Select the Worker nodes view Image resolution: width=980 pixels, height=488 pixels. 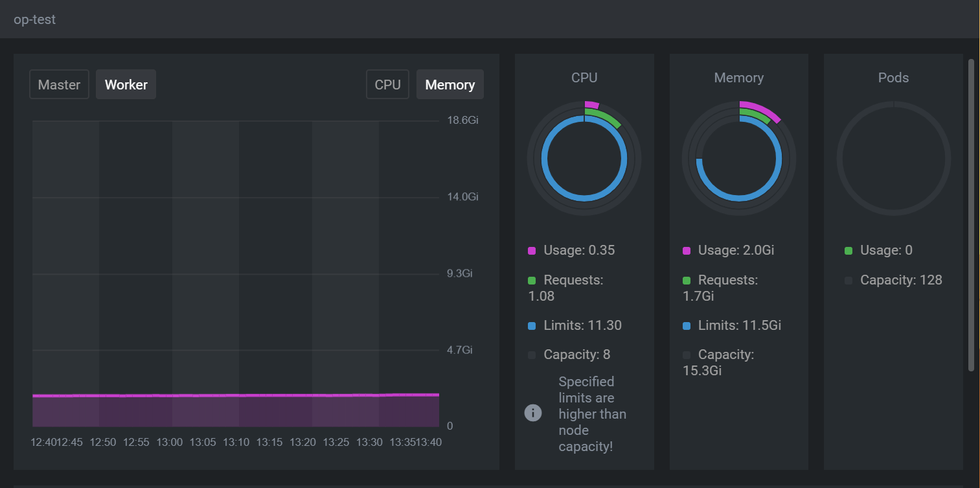tap(126, 84)
